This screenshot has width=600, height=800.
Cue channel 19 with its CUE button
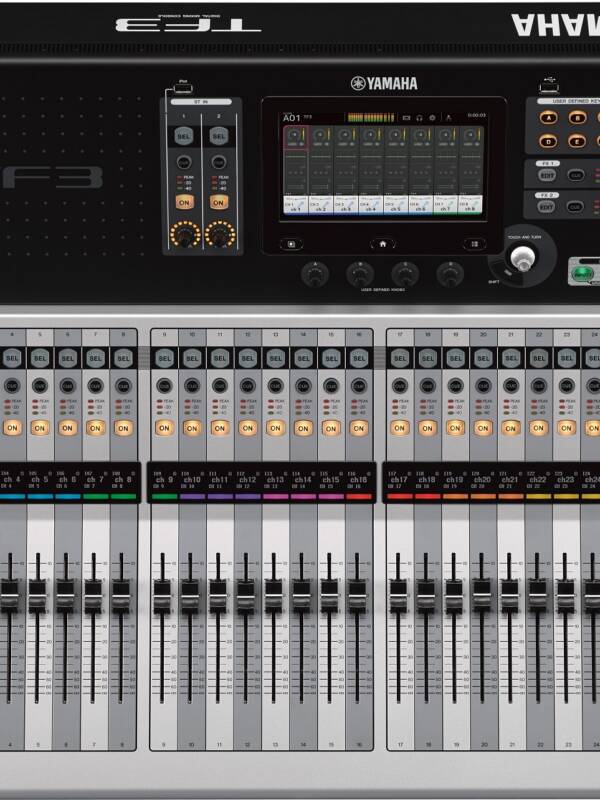[456, 386]
